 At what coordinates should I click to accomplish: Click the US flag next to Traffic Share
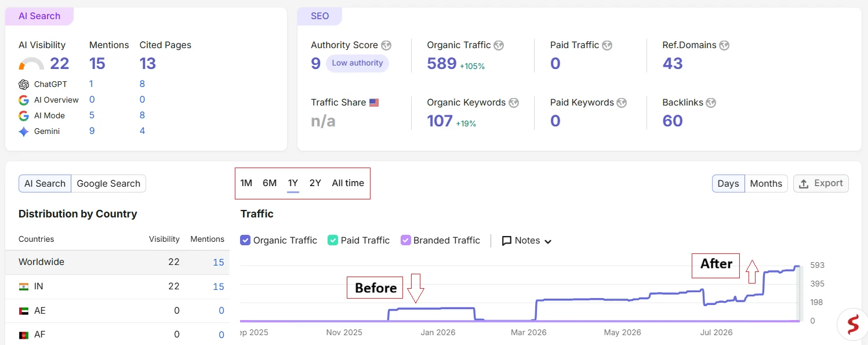[374, 103]
